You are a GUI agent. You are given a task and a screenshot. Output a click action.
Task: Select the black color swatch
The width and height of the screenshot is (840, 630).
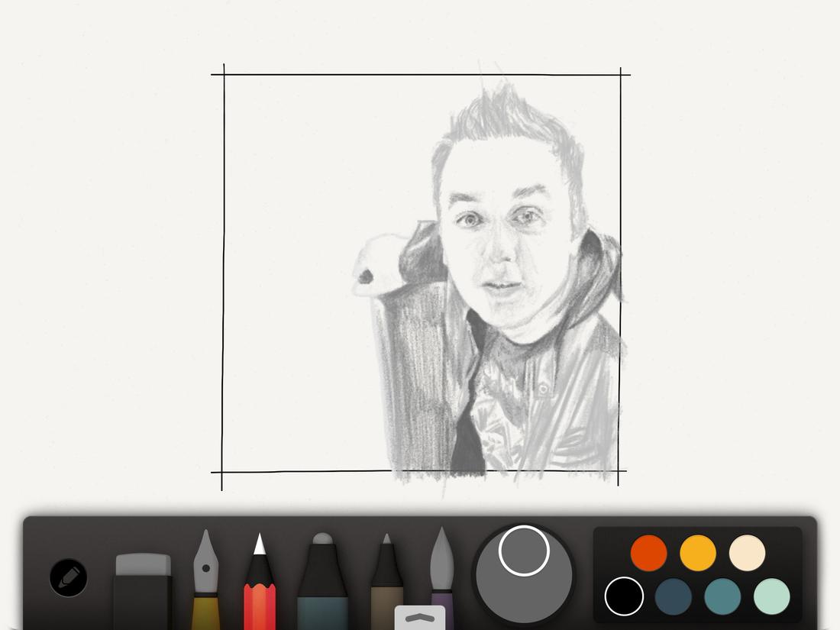624,597
